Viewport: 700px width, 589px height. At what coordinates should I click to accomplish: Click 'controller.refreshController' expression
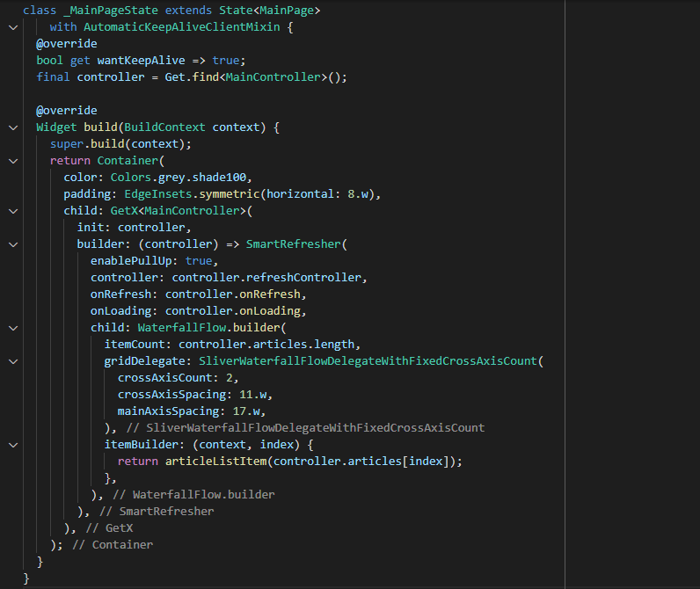point(266,278)
